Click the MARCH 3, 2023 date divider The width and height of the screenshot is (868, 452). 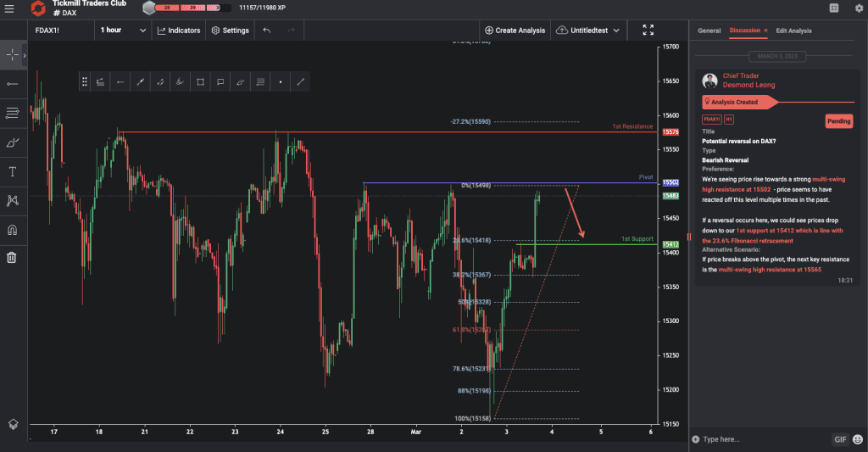pos(777,57)
